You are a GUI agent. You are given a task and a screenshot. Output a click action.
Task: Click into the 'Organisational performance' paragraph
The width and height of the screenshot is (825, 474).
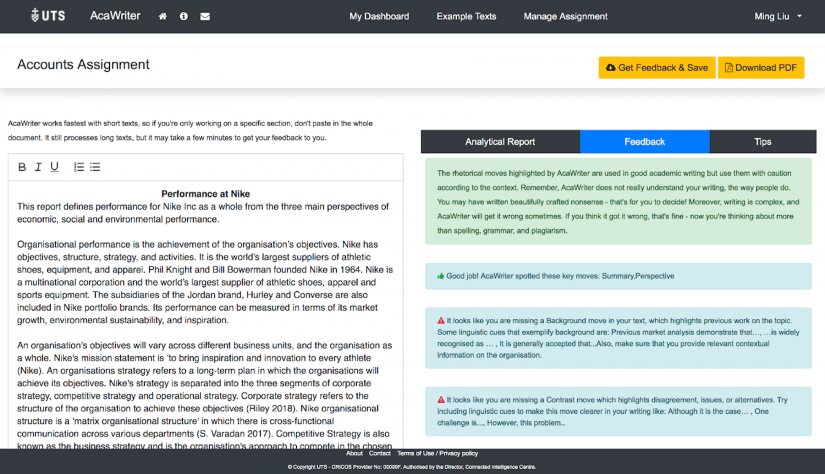[x=205, y=282]
